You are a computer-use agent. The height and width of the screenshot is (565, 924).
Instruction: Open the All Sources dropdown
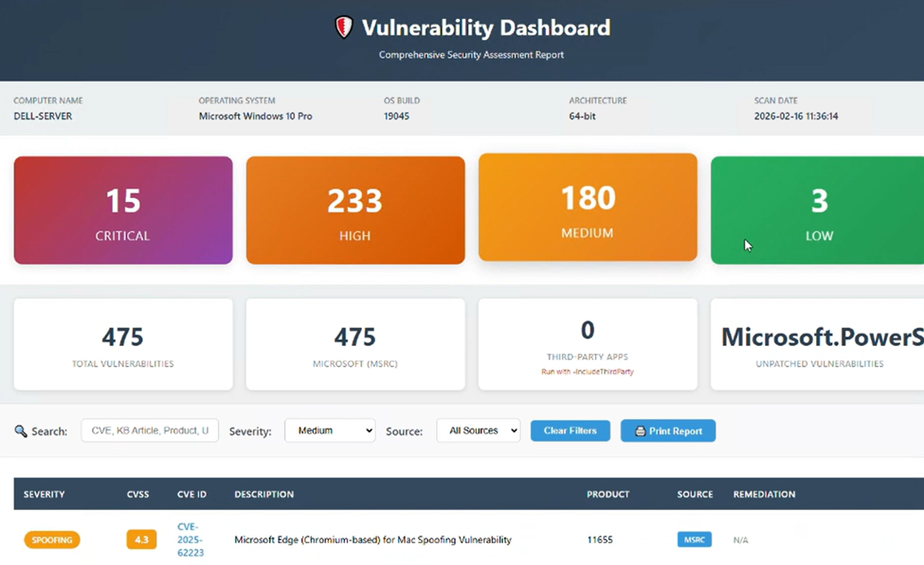tap(478, 430)
